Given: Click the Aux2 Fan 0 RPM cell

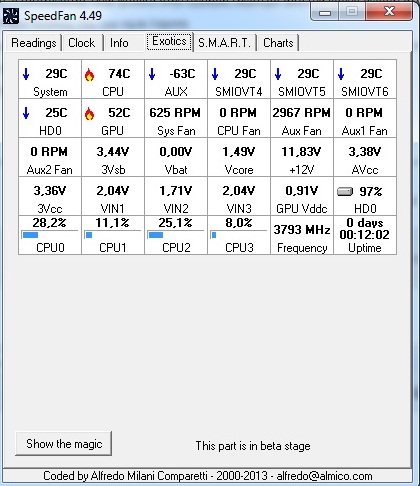Looking at the screenshot, I should pyautogui.click(x=50, y=157).
